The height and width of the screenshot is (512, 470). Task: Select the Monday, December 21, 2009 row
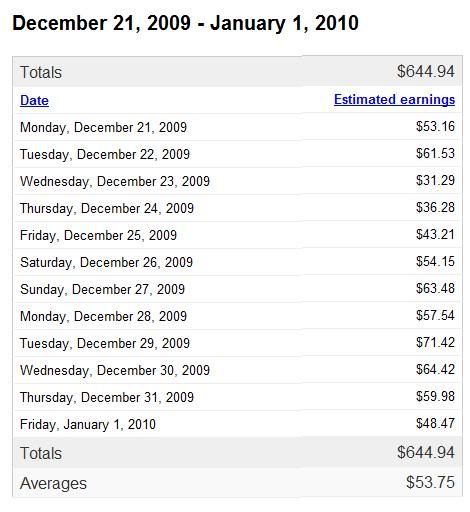(237, 127)
